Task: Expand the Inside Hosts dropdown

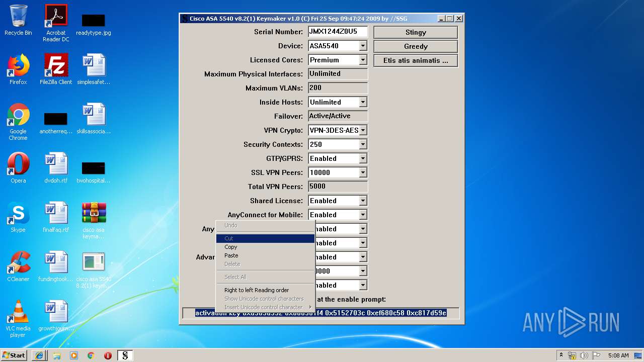Action: pyautogui.click(x=363, y=102)
